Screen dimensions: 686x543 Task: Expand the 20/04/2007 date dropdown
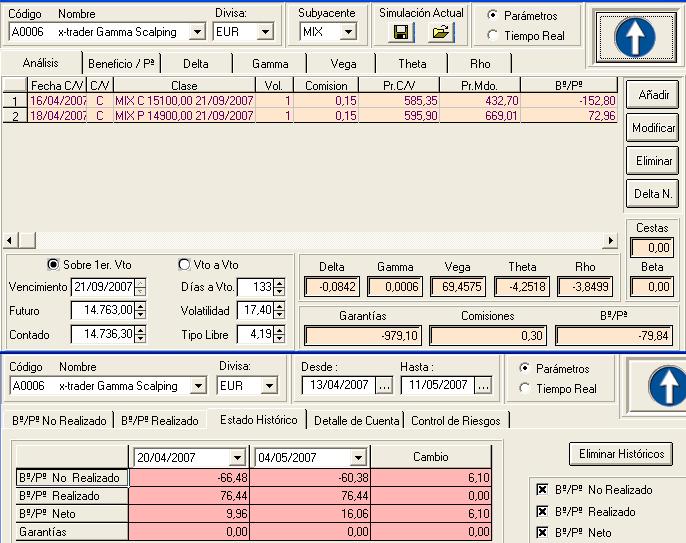tap(238, 457)
